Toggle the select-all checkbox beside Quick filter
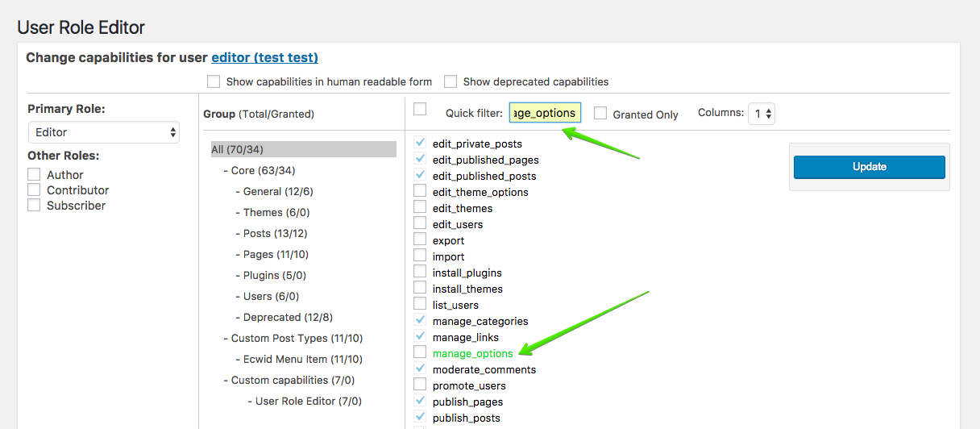 coord(420,110)
